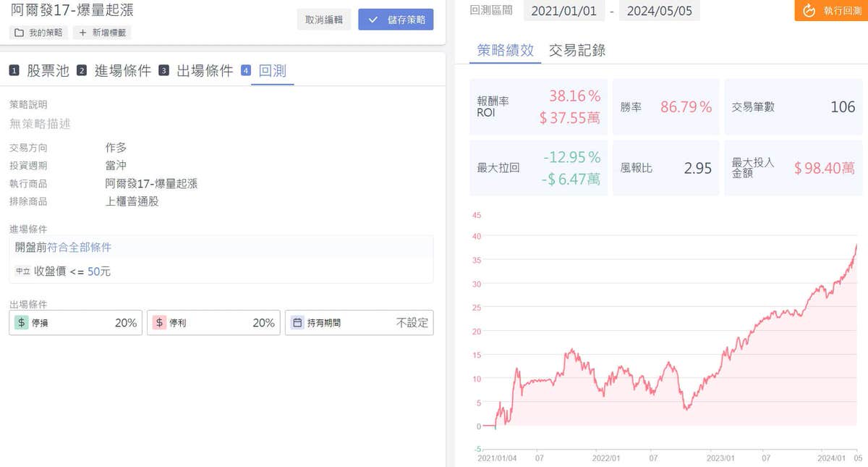
Task: Click the green dollar icon for 停損
Action: [x=22, y=323]
